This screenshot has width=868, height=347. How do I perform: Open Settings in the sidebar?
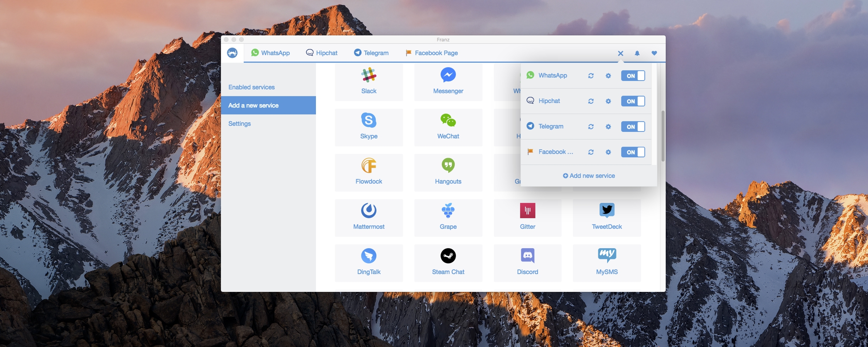240,123
